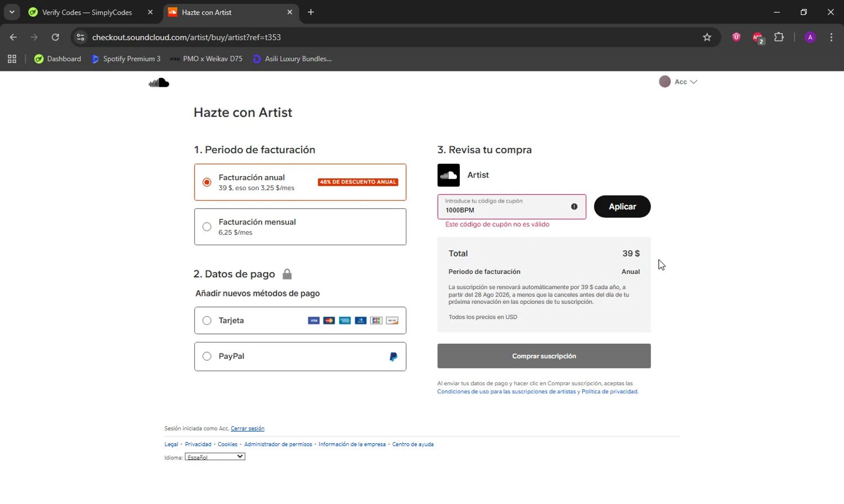
Task: Click the Artist plan SoundCloud thumbnail
Action: pos(448,175)
